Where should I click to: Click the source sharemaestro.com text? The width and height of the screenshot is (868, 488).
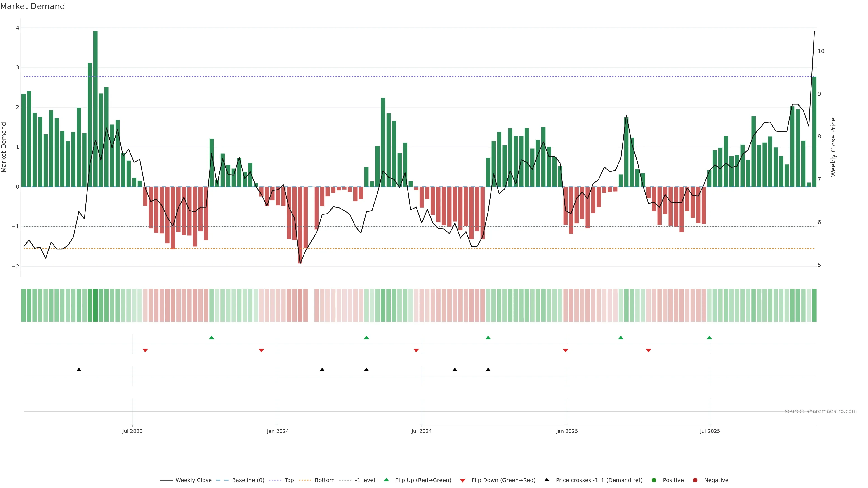coord(821,411)
